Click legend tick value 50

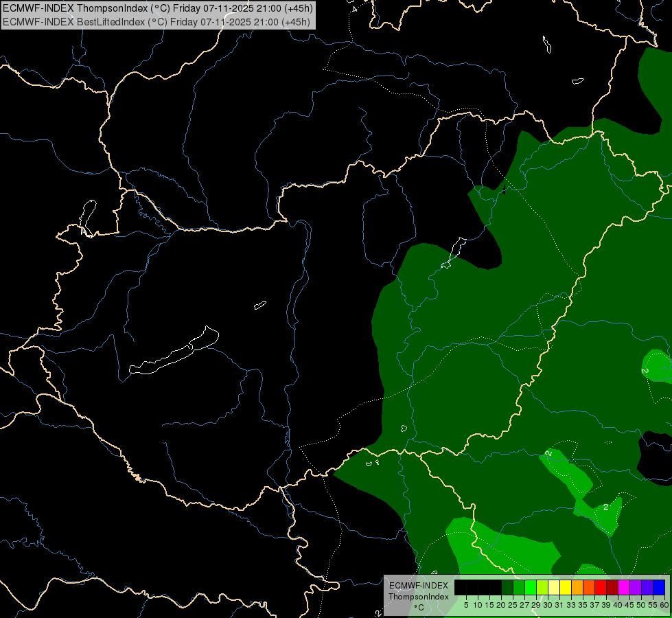[x=641, y=605]
